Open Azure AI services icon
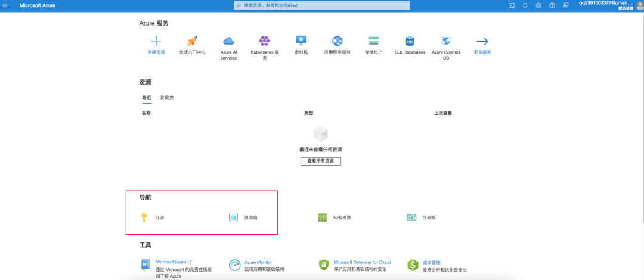This screenshot has width=644, height=280. point(228,41)
